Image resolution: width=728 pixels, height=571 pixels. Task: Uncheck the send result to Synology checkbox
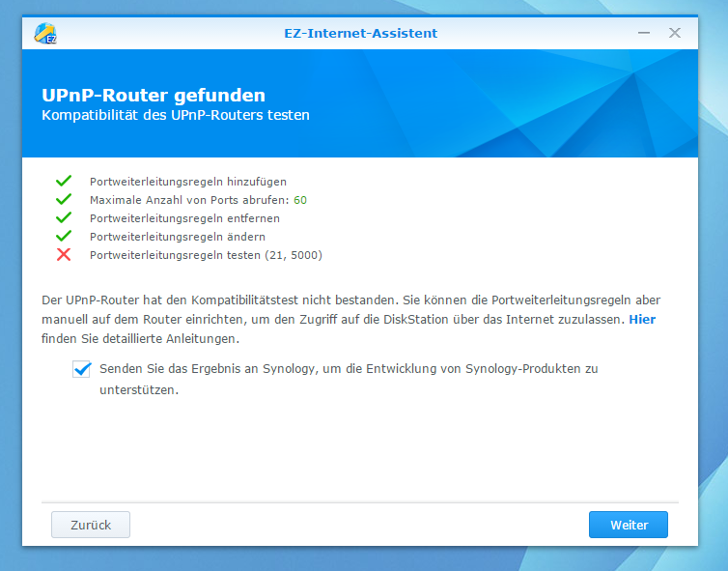click(x=82, y=369)
